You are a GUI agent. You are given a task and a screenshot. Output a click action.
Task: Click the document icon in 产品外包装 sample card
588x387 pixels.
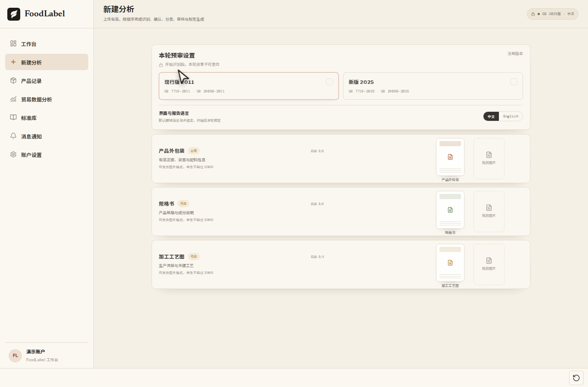450,157
